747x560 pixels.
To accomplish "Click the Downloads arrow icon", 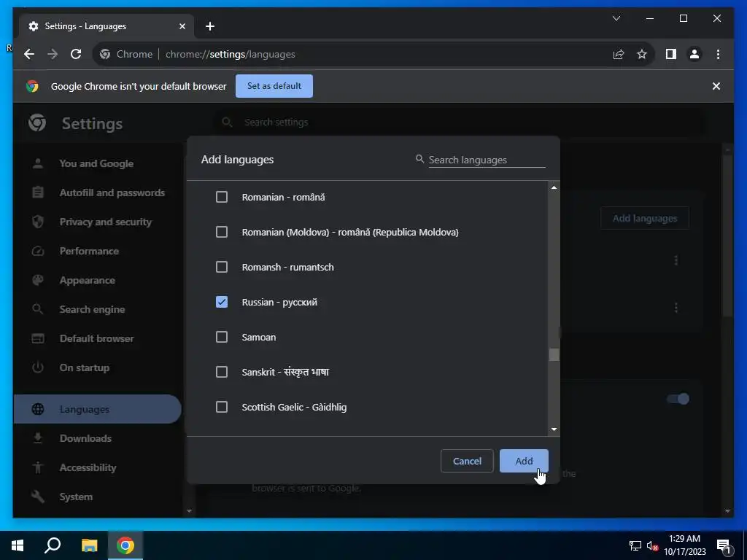I will point(38,438).
